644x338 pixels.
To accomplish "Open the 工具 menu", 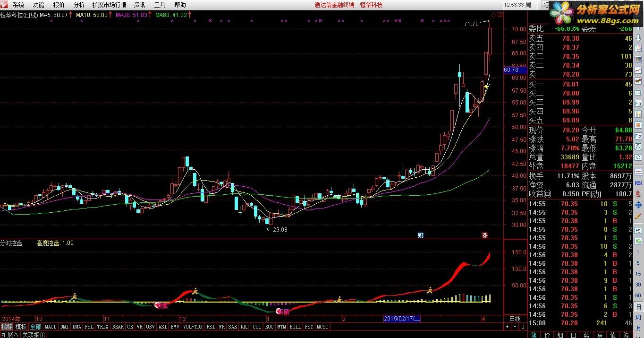I will point(160,5).
